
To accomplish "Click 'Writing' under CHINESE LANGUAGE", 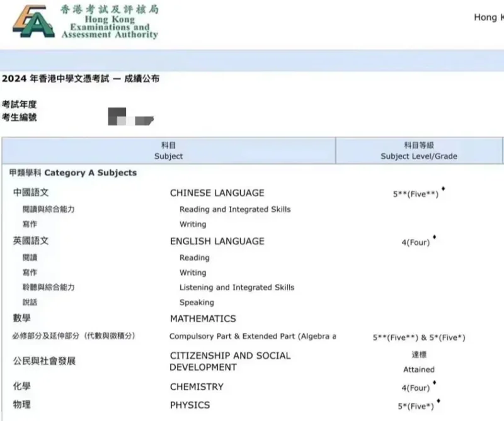I will (193, 224).
